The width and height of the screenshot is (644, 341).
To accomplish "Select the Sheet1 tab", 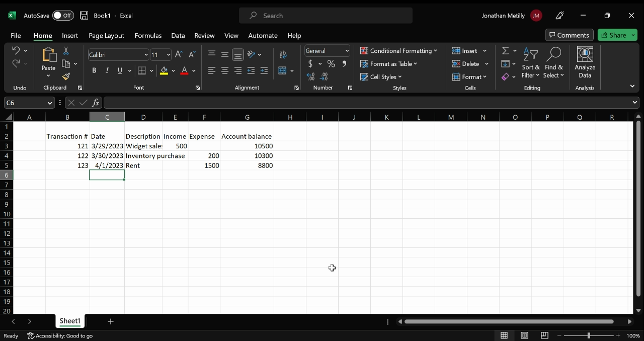I will click(69, 321).
